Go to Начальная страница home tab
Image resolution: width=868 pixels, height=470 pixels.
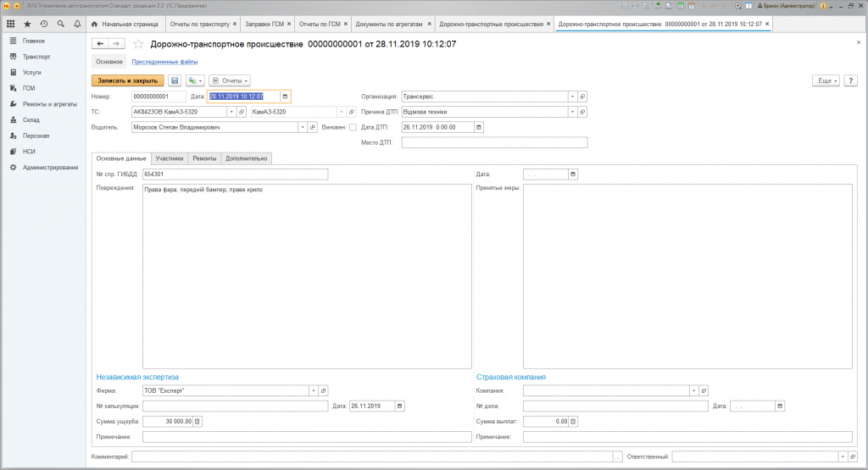(x=125, y=24)
